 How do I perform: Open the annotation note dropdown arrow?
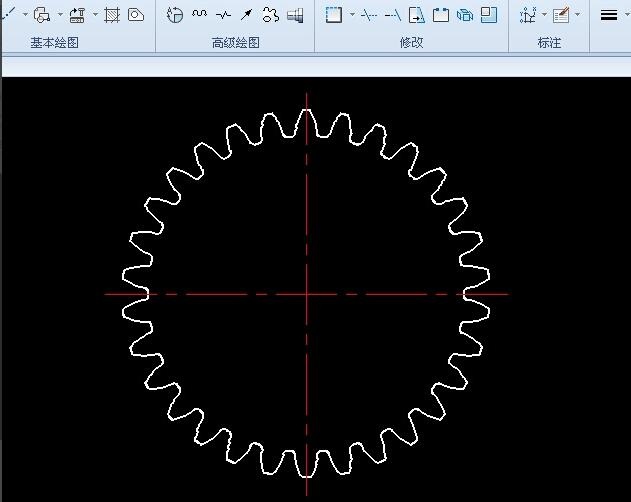click(578, 15)
